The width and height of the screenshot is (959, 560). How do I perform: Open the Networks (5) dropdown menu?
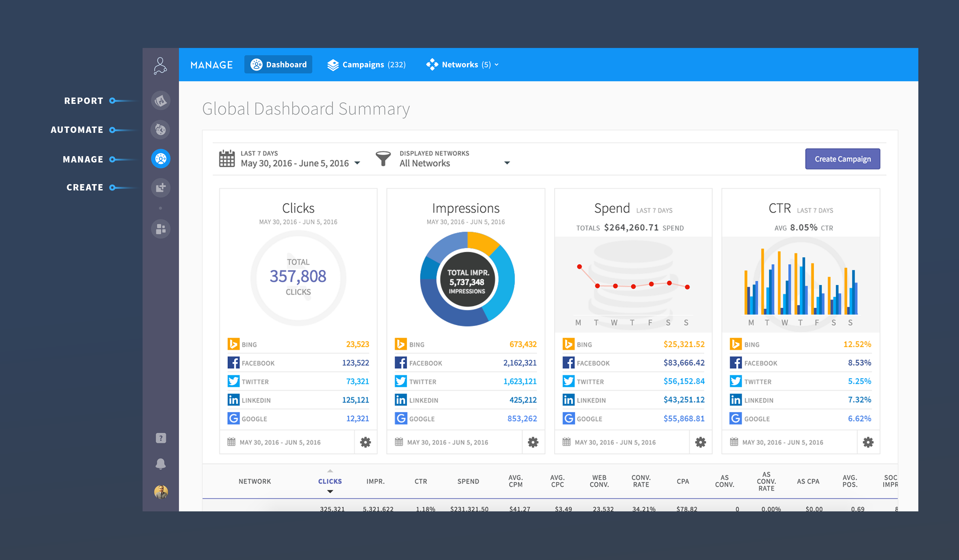click(462, 65)
